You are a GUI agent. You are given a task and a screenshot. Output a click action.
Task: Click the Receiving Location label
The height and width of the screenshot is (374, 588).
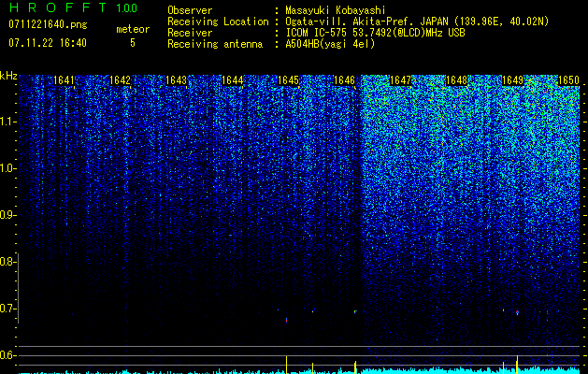click(218, 22)
